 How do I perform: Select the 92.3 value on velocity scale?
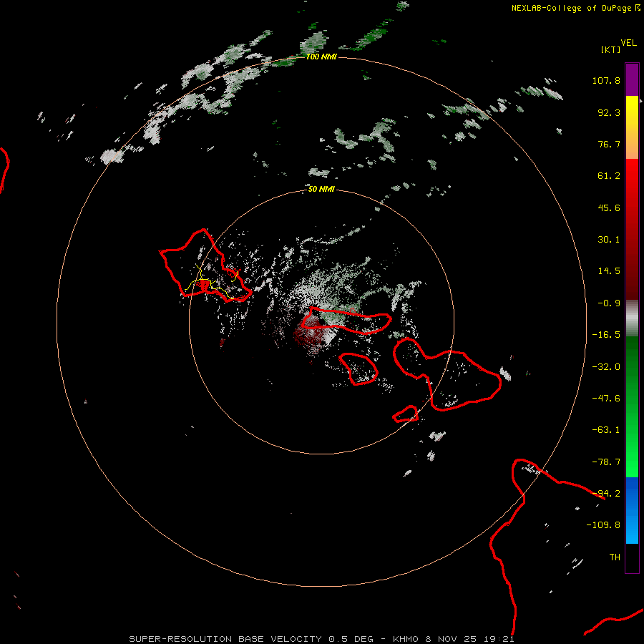(609, 112)
